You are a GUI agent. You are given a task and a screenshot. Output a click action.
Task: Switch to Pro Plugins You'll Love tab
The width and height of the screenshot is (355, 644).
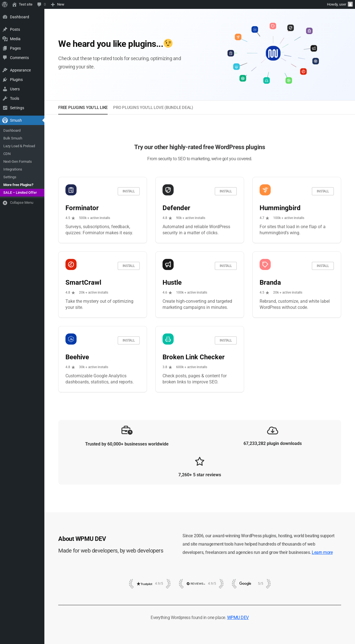[x=153, y=108]
